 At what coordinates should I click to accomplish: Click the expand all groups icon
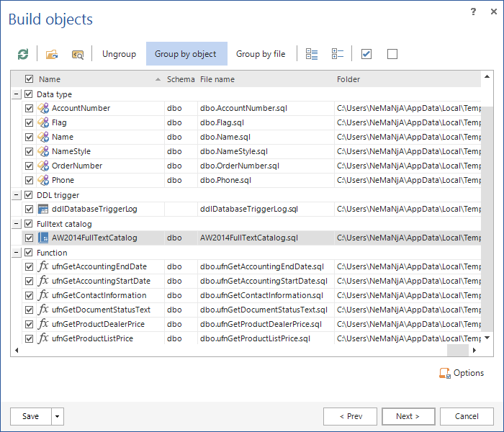coord(312,54)
